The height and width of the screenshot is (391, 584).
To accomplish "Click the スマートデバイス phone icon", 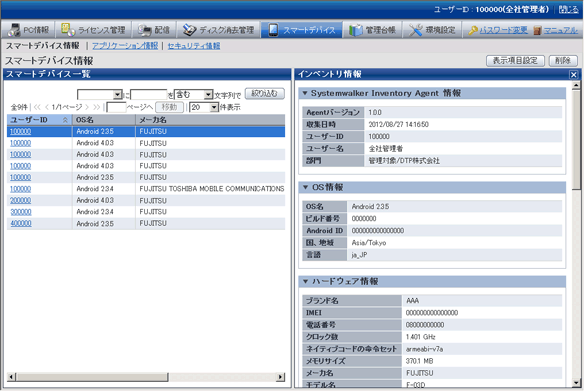I will pos(273,30).
